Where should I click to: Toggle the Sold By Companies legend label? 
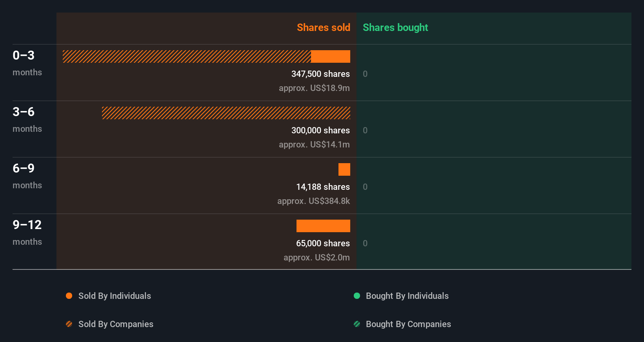coord(116,324)
